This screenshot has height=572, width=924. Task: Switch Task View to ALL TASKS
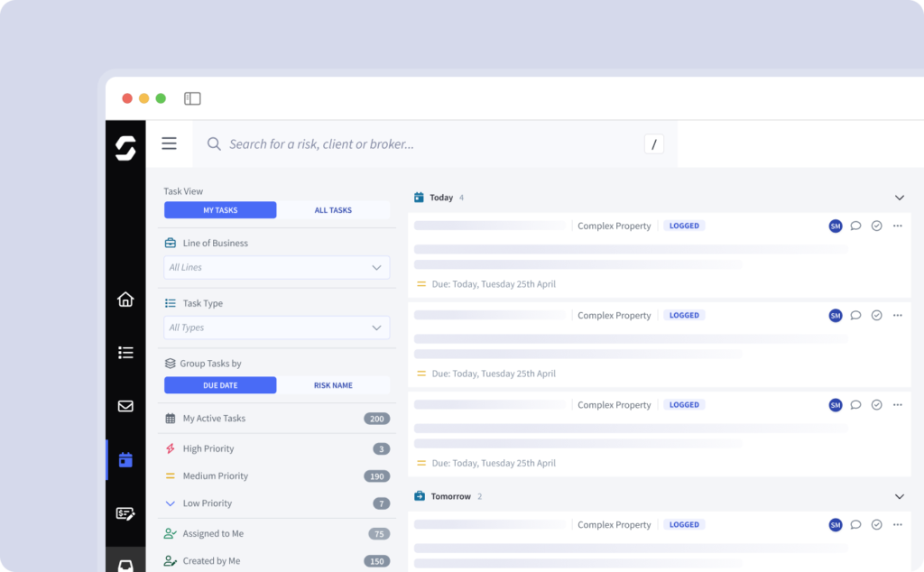point(333,209)
